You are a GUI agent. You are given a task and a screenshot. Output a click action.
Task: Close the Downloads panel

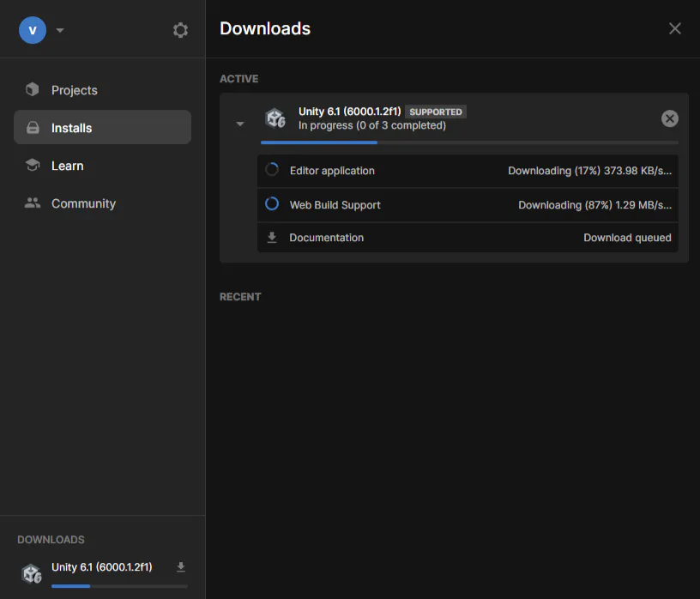pyautogui.click(x=674, y=28)
